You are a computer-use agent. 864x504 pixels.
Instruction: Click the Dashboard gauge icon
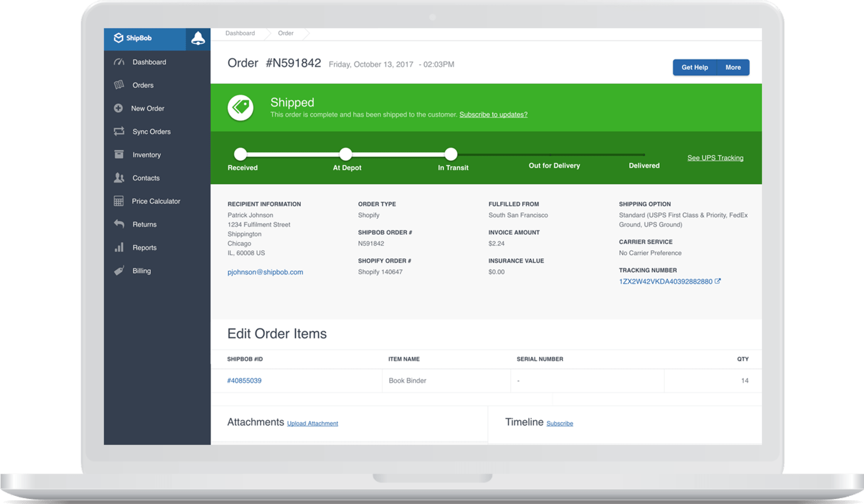coord(119,62)
